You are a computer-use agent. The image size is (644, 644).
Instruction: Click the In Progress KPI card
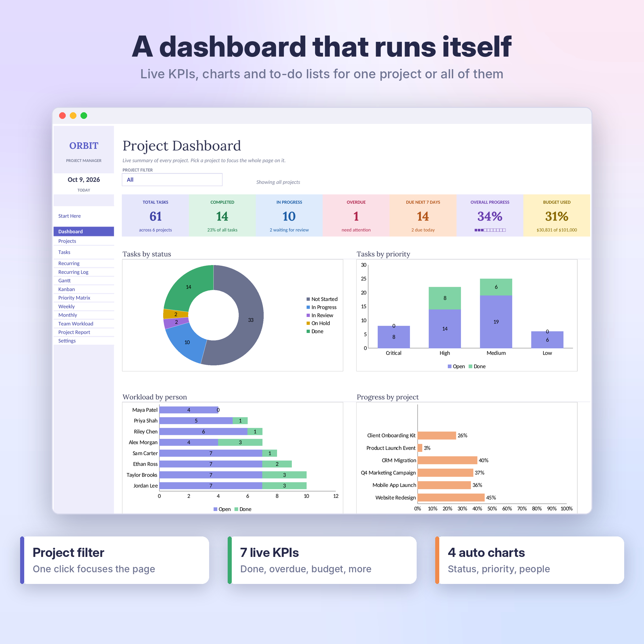click(x=289, y=216)
